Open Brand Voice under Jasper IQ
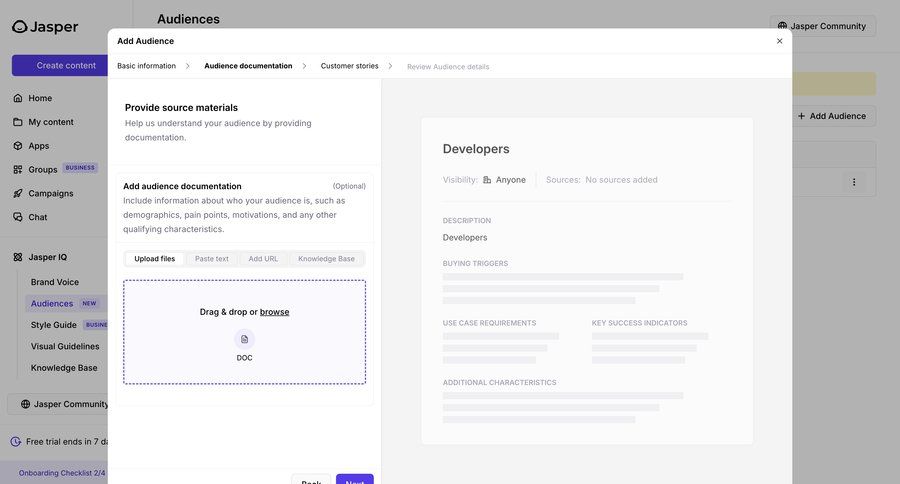Image resolution: width=900 pixels, height=484 pixels. [x=55, y=282]
